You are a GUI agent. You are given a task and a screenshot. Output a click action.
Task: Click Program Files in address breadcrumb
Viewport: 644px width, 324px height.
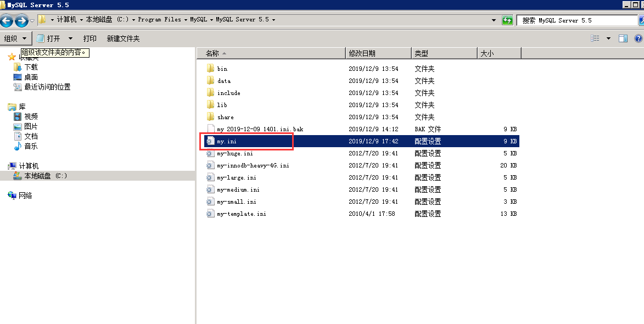[159, 19]
